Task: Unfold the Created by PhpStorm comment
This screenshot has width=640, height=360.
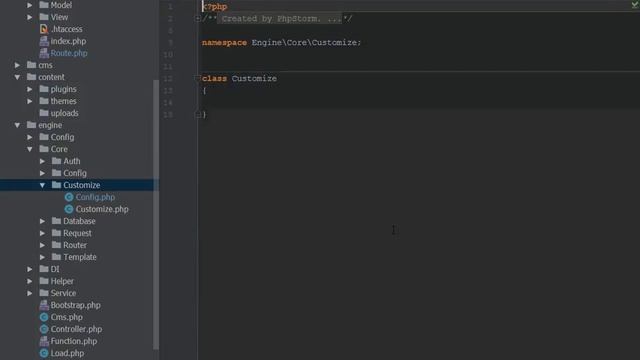Action: (198, 19)
